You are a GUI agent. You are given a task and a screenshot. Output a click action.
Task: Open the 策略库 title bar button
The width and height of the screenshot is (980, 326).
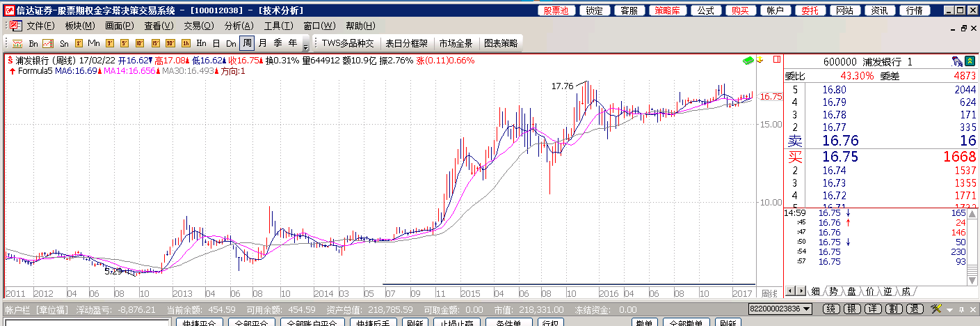(668, 10)
